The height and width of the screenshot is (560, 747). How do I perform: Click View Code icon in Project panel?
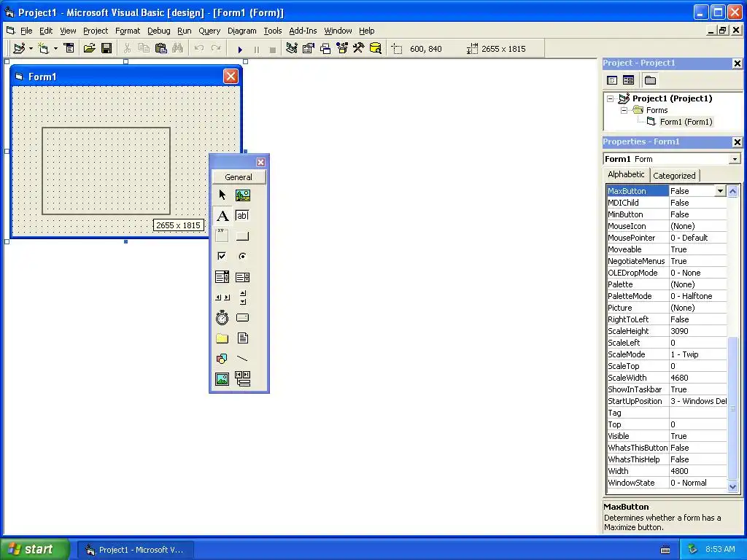pyautogui.click(x=612, y=80)
